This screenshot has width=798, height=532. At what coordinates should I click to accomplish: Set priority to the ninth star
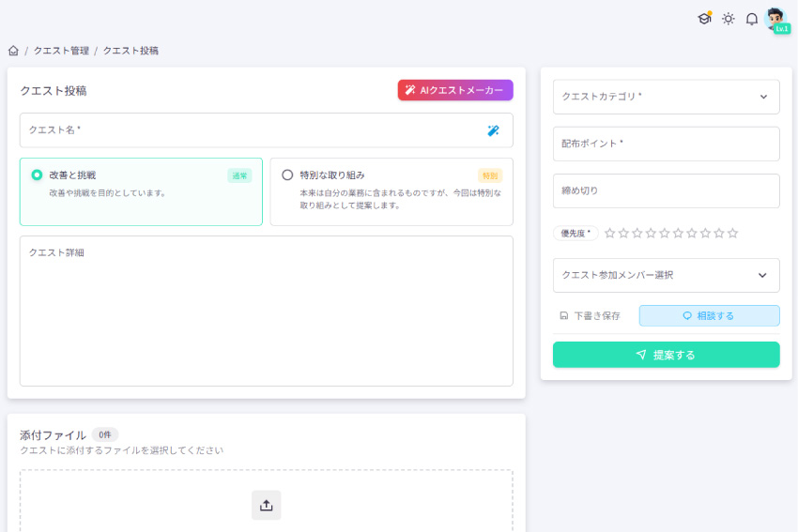pos(719,234)
